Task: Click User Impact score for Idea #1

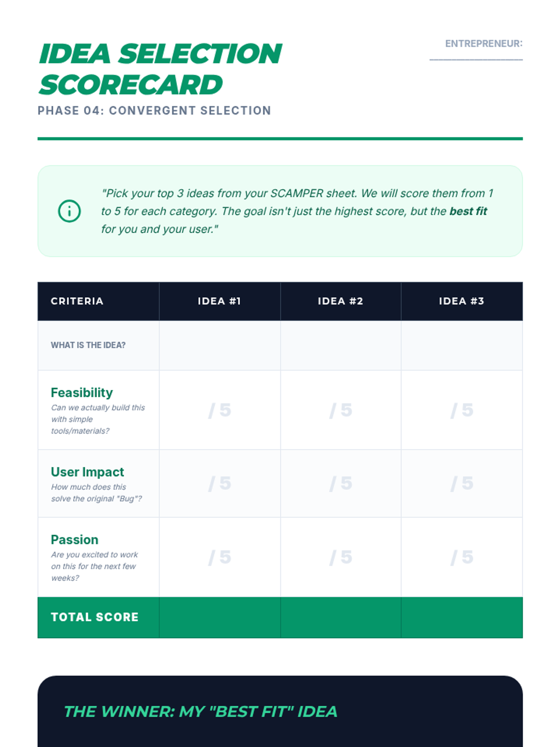Action: point(220,484)
